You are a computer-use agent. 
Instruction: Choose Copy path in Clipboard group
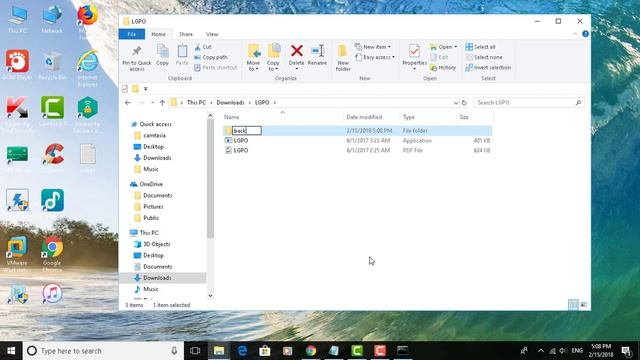tap(211, 57)
